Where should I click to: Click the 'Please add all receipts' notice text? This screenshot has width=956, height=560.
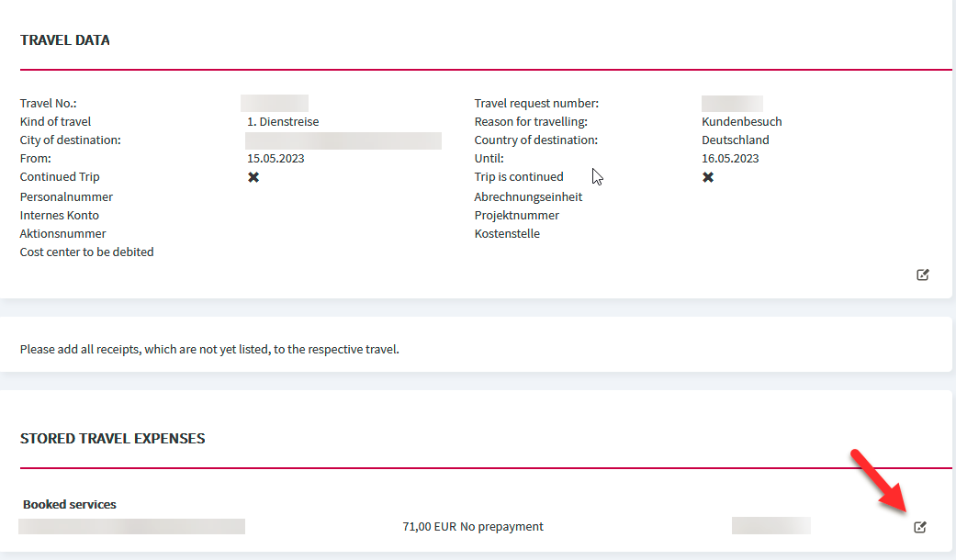pyautogui.click(x=209, y=349)
